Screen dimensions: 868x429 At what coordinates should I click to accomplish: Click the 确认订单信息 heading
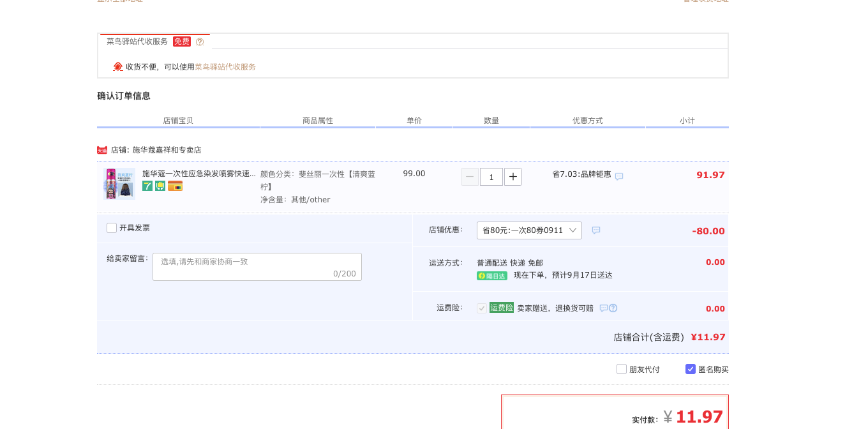124,96
